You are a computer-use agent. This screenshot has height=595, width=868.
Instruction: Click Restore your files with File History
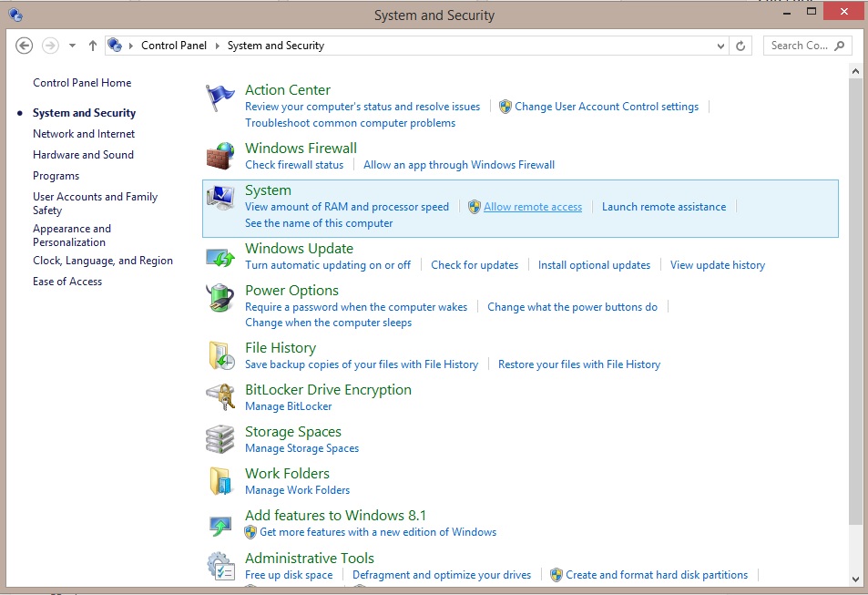pos(579,364)
